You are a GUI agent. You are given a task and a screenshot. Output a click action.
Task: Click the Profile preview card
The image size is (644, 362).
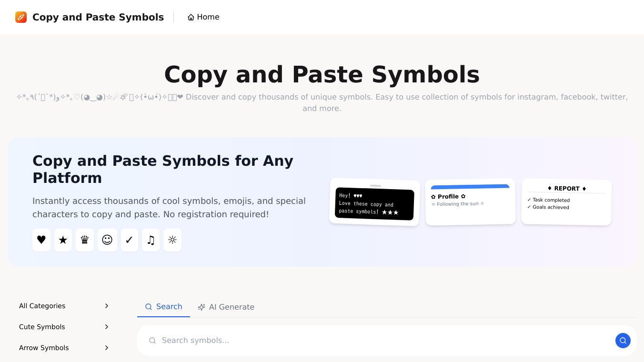[470, 202]
